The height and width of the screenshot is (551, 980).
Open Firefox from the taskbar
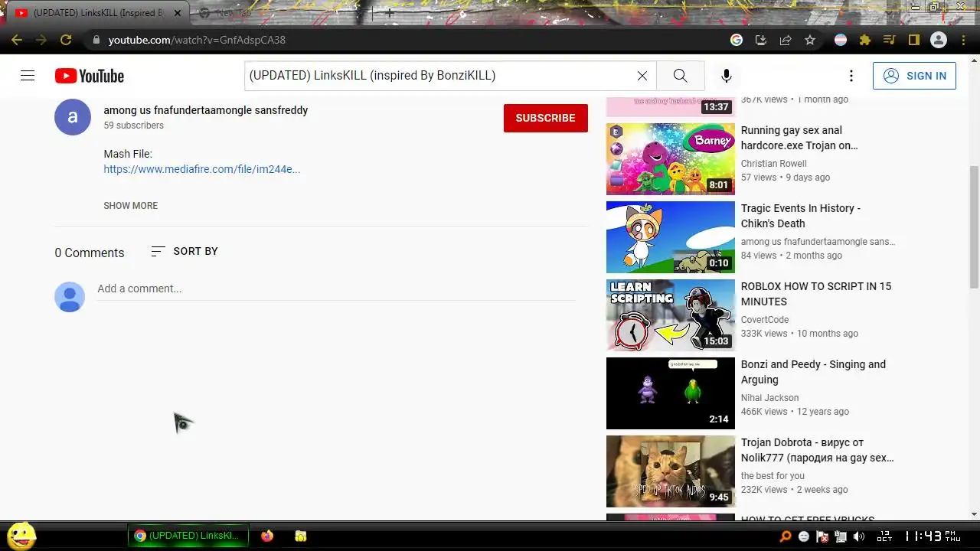[x=266, y=536]
